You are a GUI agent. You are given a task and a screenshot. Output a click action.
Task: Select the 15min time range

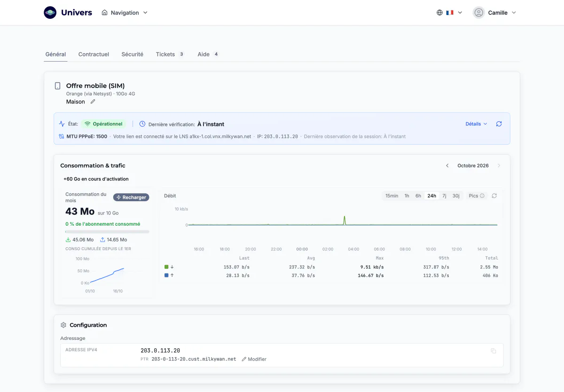click(392, 196)
